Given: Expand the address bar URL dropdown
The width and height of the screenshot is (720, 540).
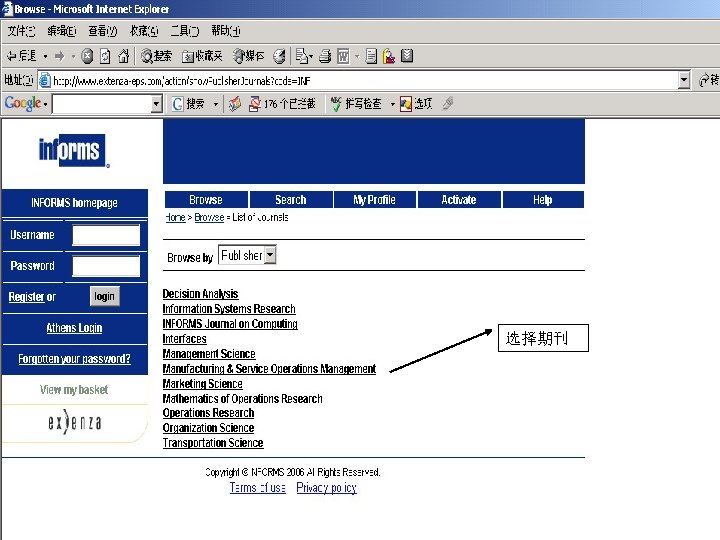Looking at the screenshot, I should pyautogui.click(x=684, y=80).
